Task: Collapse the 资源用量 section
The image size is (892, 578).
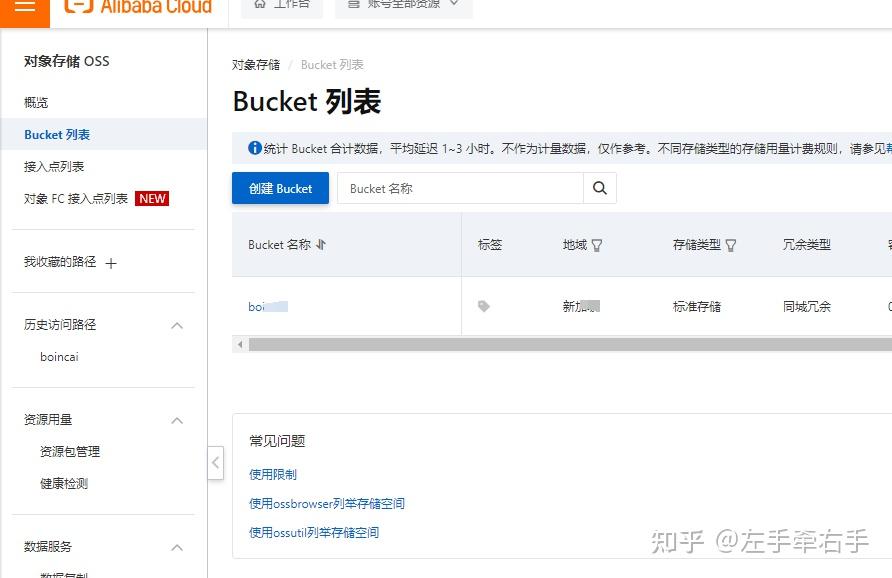Action: click(177, 421)
